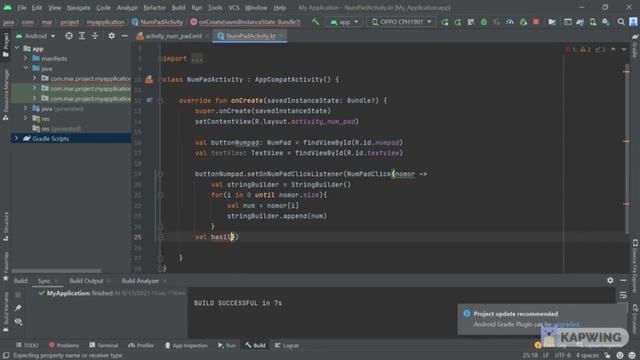640x360 pixels.
Task: Open the app run configuration dropdown
Action: [x=344, y=22]
